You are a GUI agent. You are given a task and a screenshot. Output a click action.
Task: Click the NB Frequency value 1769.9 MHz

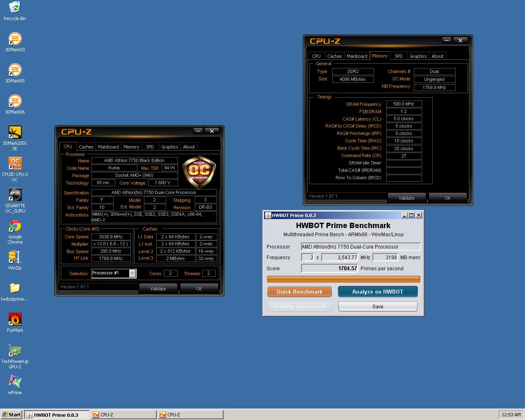click(434, 87)
